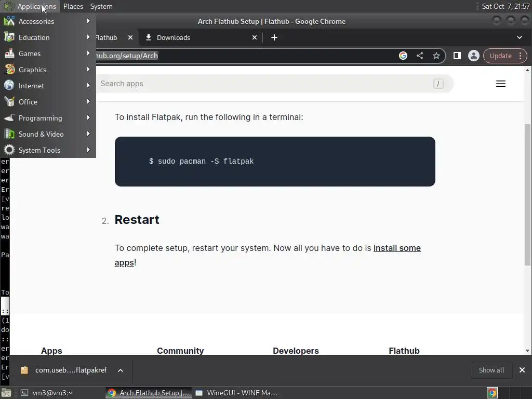This screenshot has width=532, height=399.
Task: Bookmark this page with star icon
Action: tap(436, 56)
